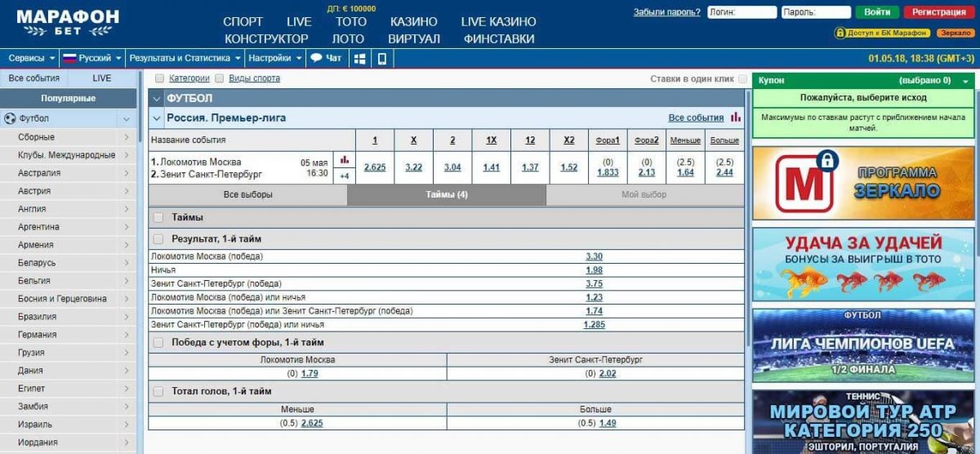Open the ТОТО menu item

coord(351,22)
